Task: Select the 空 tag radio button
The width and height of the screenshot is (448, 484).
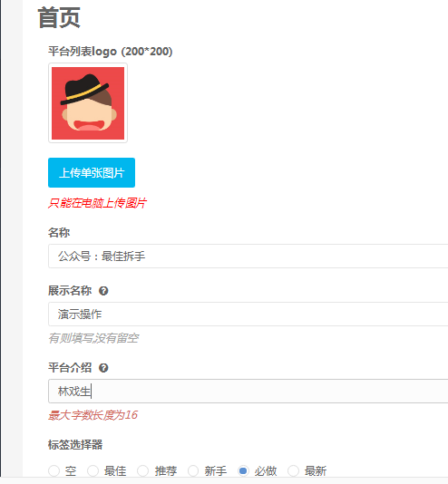Action: (x=54, y=471)
